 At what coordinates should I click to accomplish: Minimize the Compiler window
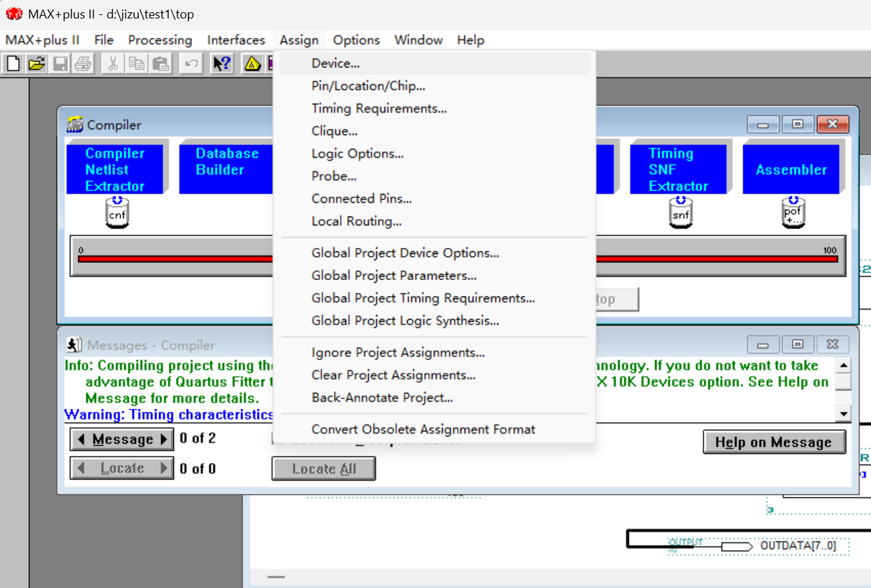(x=763, y=124)
